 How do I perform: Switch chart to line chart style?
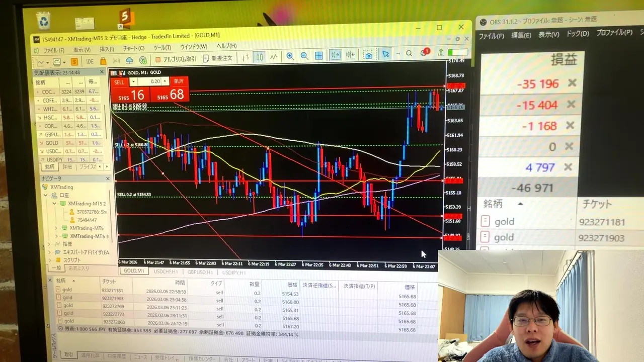point(273,57)
